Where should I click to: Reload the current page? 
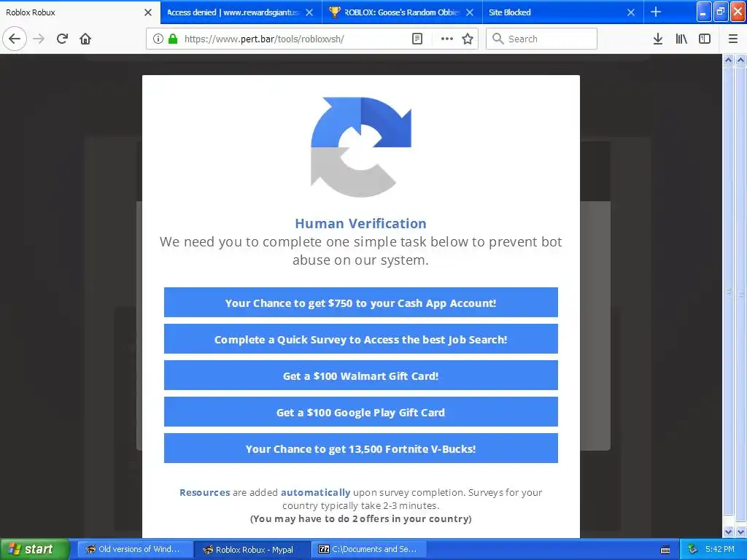pos(62,39)
